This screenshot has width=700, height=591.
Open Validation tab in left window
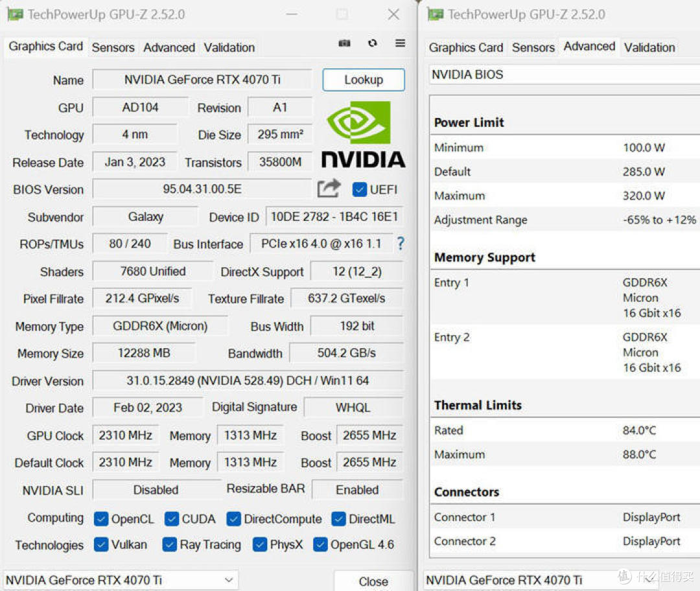point(229,47)
